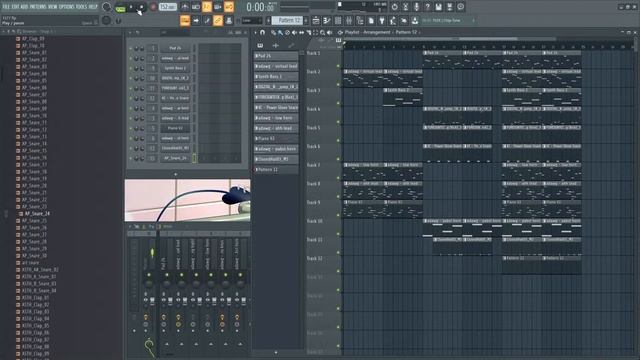Click the stamp icon beside link icon
640x360 pixels.
(x=229, y=20)
